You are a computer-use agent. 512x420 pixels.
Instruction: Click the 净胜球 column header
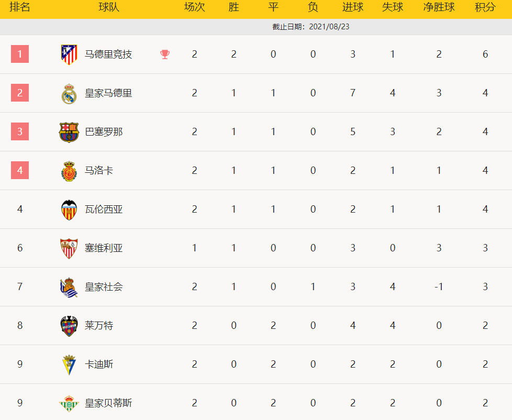coord(439,7)
